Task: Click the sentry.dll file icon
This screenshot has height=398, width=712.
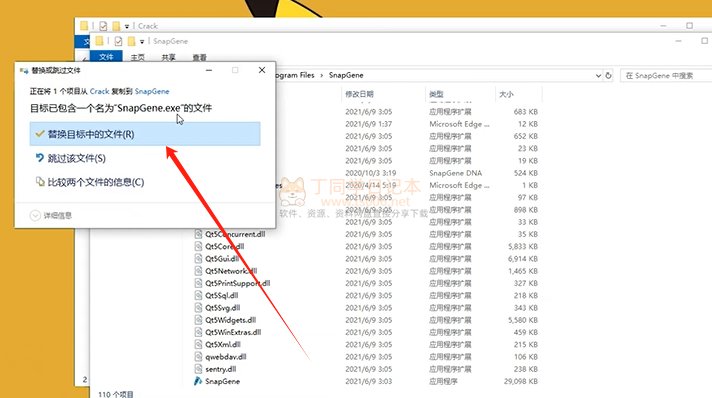Action: point(198,369)
